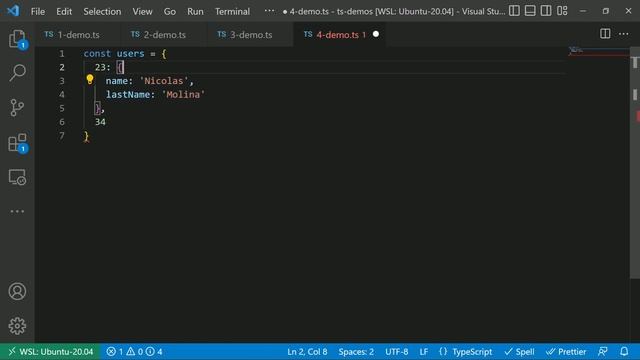Toggle the bottom panel
The image size is (640, 360).
point(530,11)
